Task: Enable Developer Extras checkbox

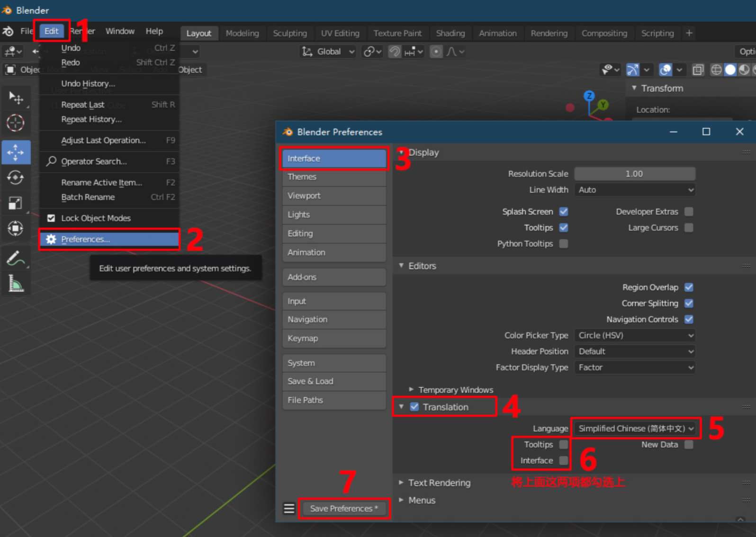Action: pos(689,212)
